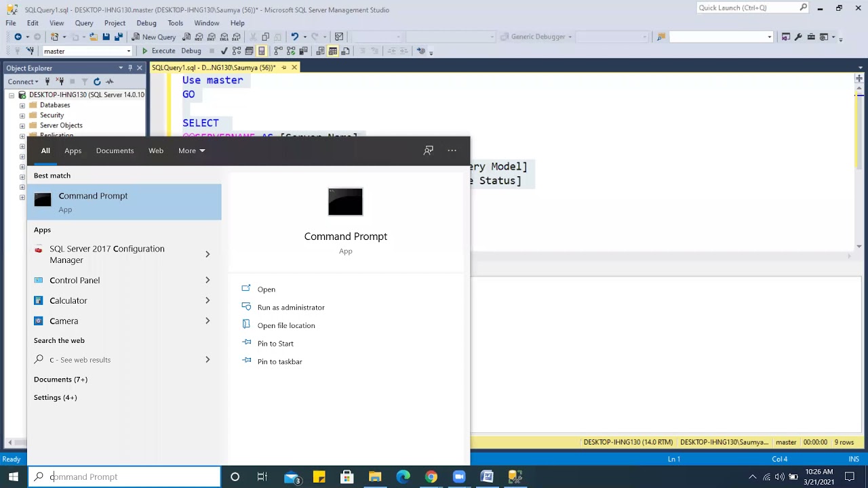Viewport: 868px width, 488px height.
Task: Open the Help menu
Action: (237, 23)
